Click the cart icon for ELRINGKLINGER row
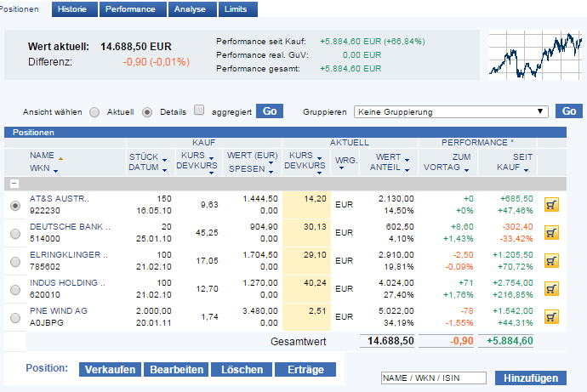The height and width of the screenshot is (392, 587). tap(551, 261)
